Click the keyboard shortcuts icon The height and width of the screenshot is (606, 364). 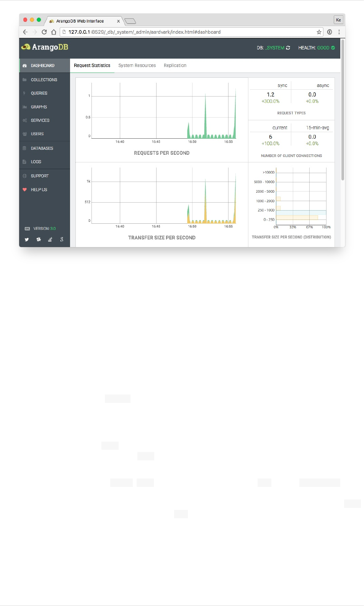[27, 229]
